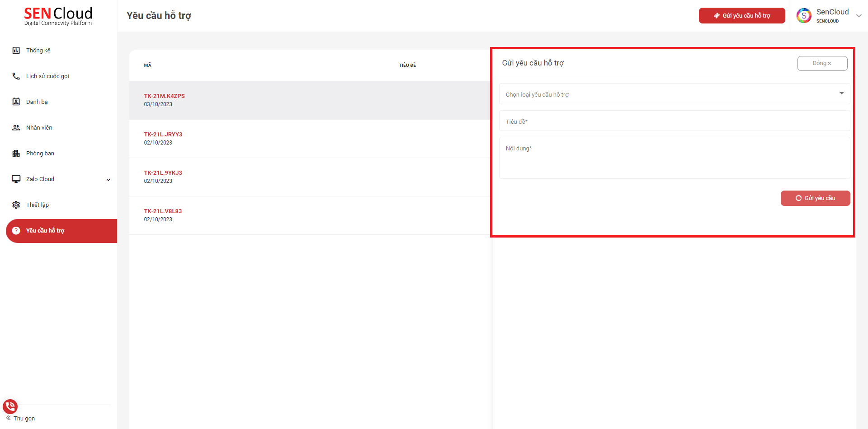Click the Thống kê chart icon

pos(16,51)
